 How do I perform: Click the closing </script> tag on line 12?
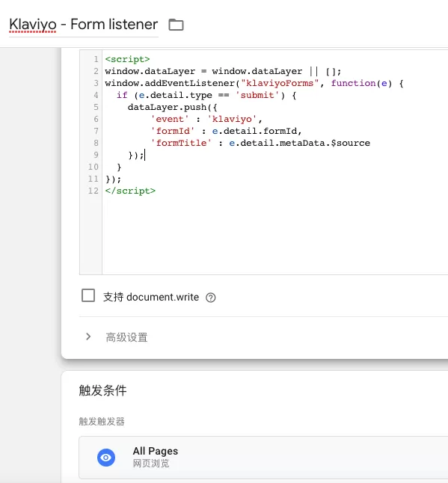click(130, 191)
